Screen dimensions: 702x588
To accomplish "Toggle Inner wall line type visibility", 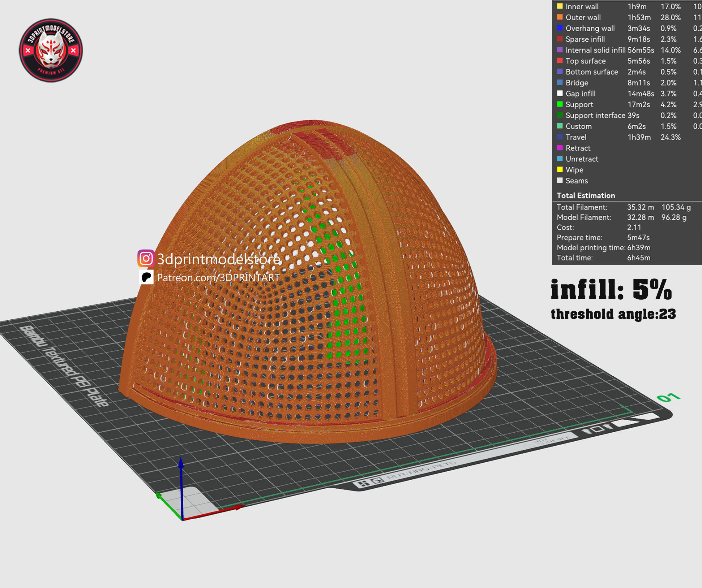I will pos(582,6).
